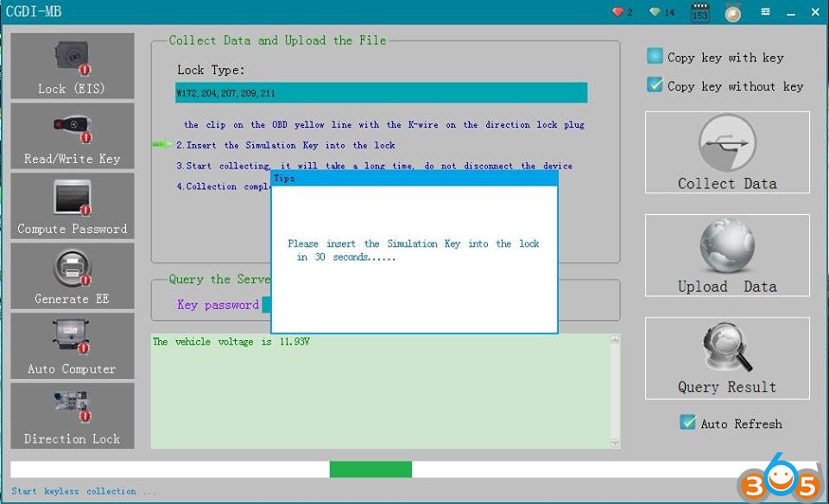Click the green diamond tokens icon
Screen dimensions: 829x504
pyautogui.click(x=656, y=12)
